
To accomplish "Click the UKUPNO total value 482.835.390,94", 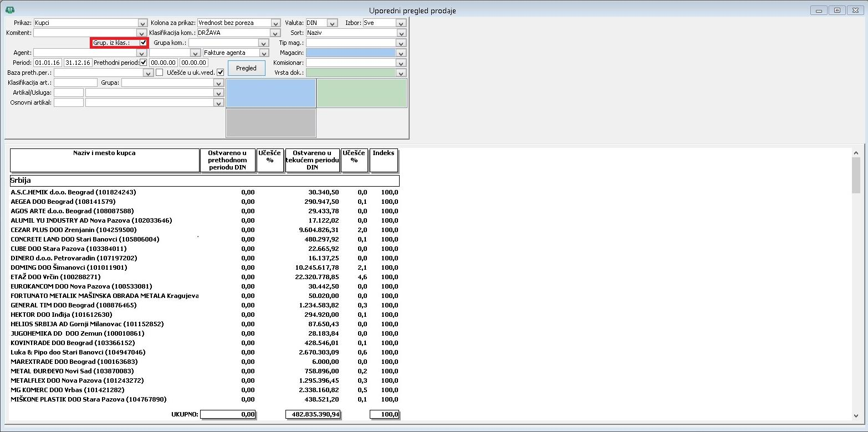I will click(313, 414).
